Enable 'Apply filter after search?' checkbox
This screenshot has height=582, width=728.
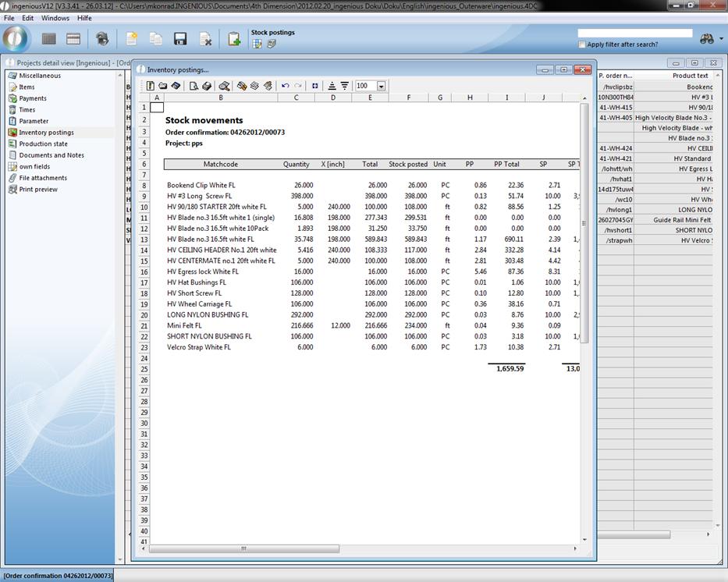(x=582, y=44)
